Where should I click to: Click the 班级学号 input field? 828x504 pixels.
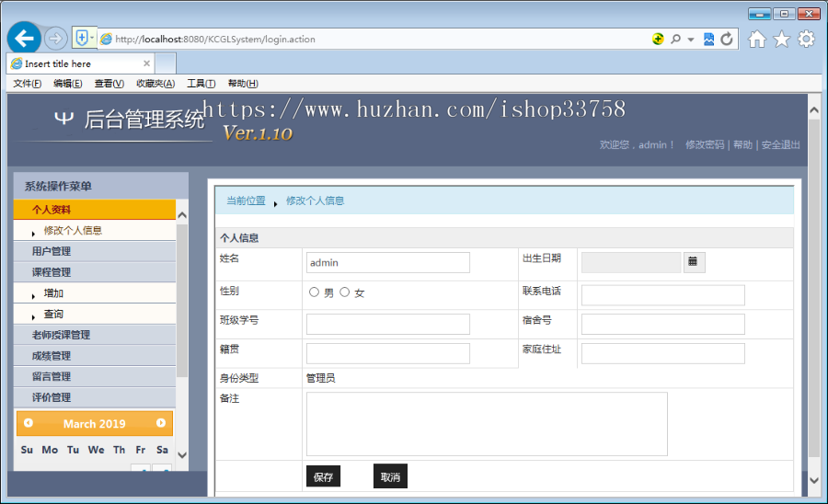[388, 324]
